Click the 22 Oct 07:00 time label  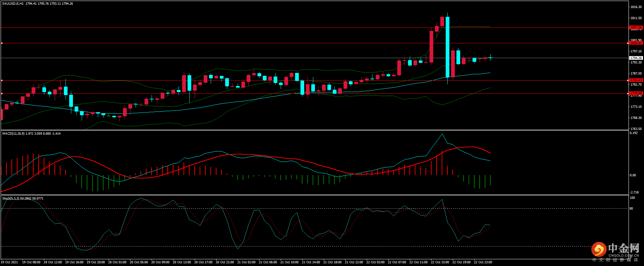(x=397, y=262)
